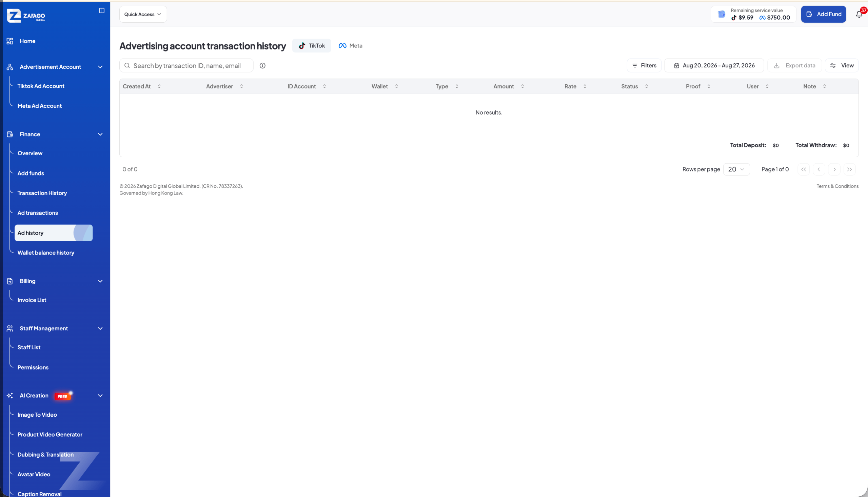The height and width of the screenshot is (497, 868).
Task: Open the Terms & Conditions link
Action: pyautogui.click(x=837, y=186)
